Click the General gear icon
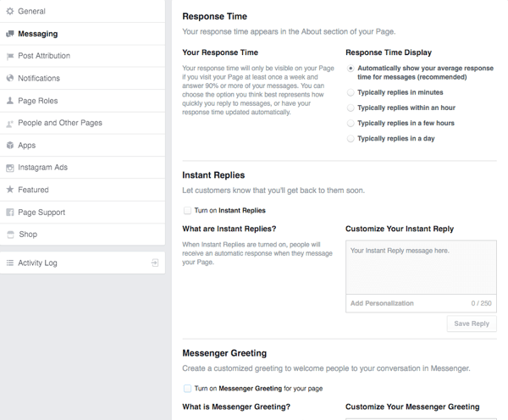508x420 pixels. pos(10,11)
